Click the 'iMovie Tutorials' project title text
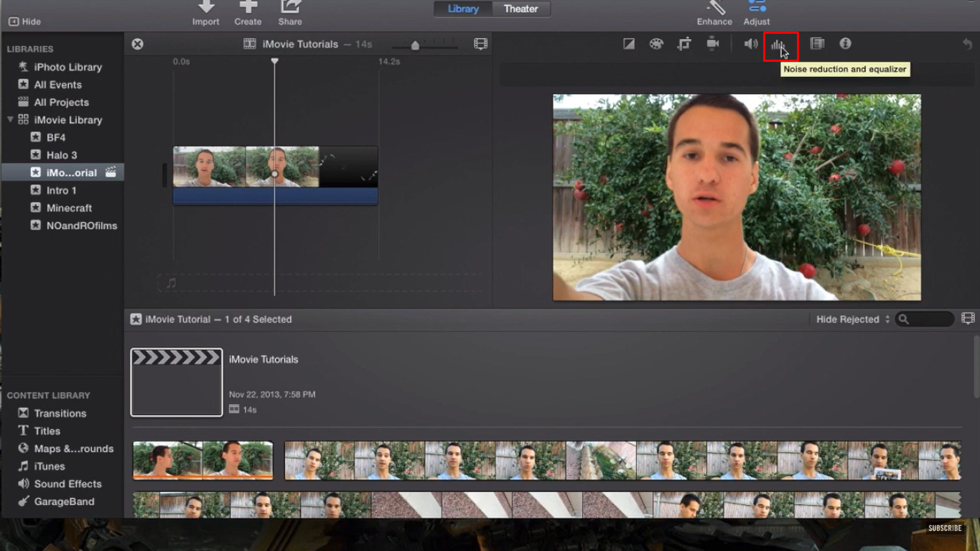This screenshot has width=980, height=551. click(x=263, y=359)
